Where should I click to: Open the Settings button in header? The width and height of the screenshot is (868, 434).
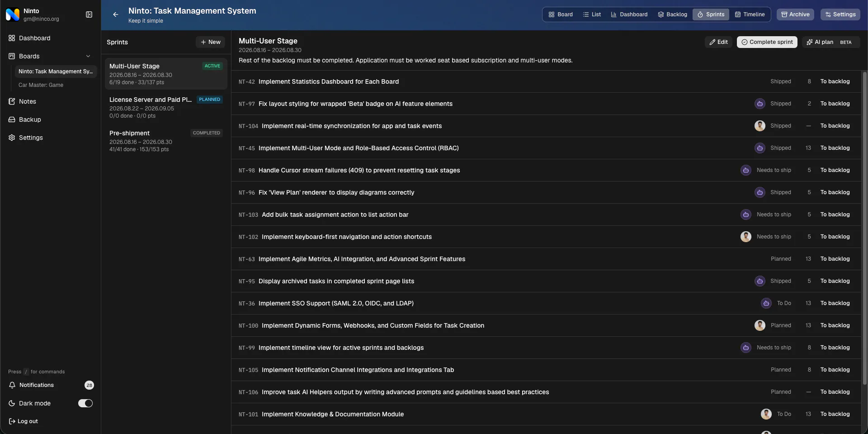840,14
